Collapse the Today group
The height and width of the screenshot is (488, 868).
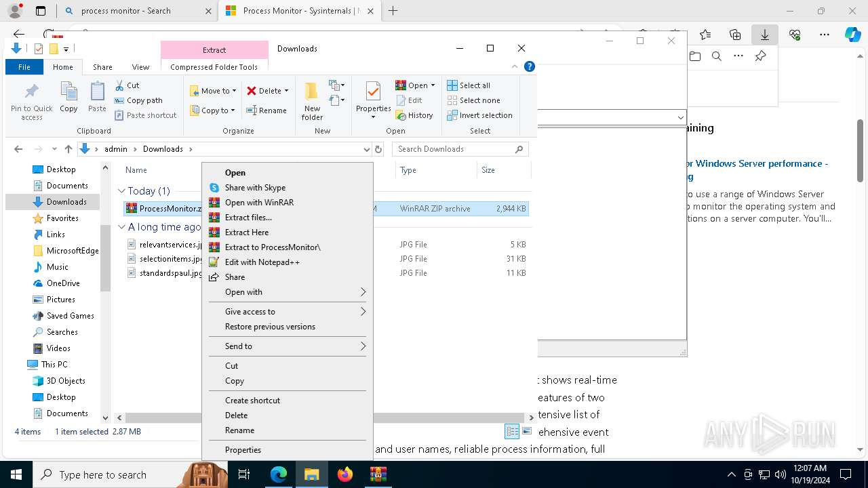(121, 191)
